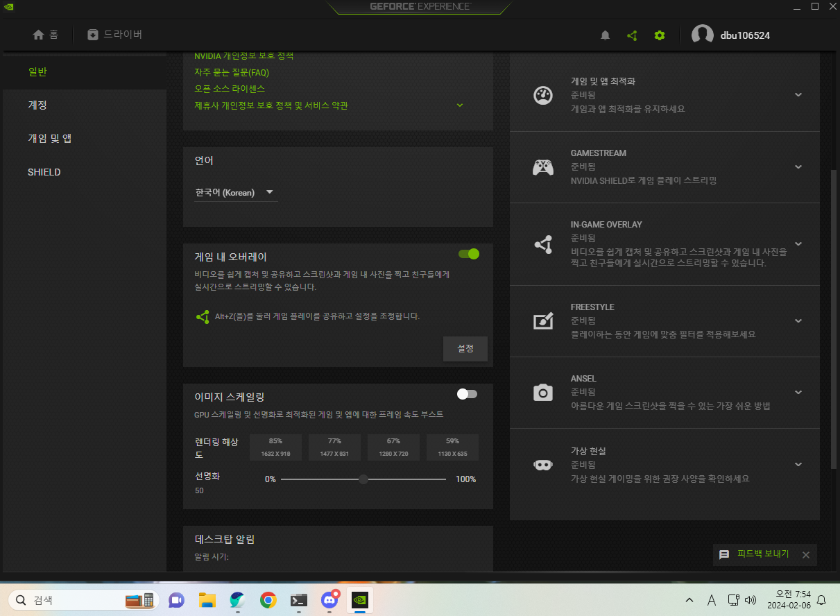This screenshot has height=616, width=840.
Task: Click the FREESTYLE brush icon
Action: [x=542, y=320]
